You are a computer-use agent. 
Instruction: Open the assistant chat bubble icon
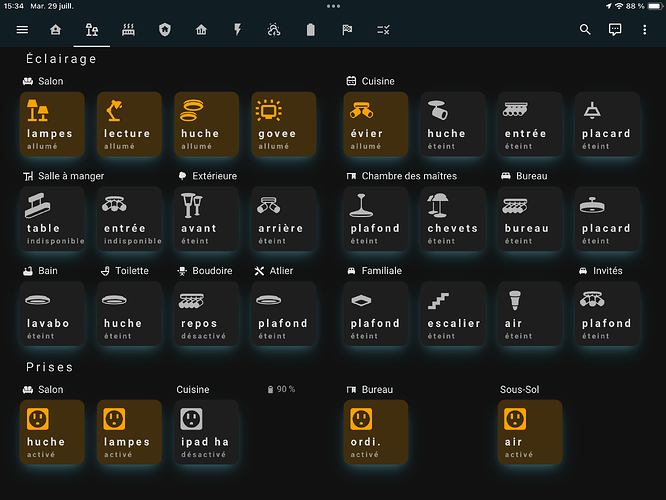pos(615,30)
